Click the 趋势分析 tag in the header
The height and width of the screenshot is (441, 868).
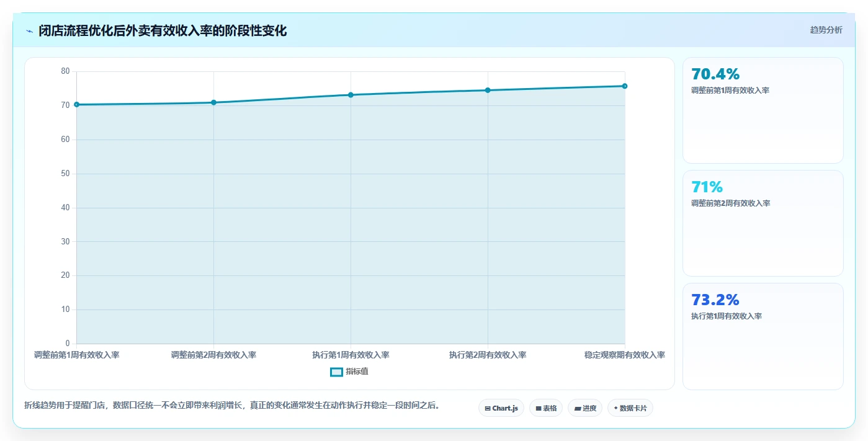click(x=826, y=30)
